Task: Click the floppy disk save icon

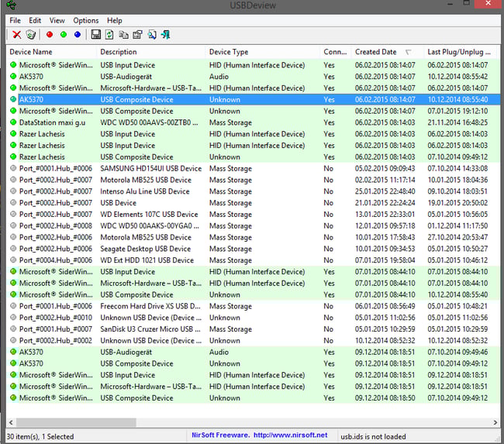Action: tap(96, 35)
